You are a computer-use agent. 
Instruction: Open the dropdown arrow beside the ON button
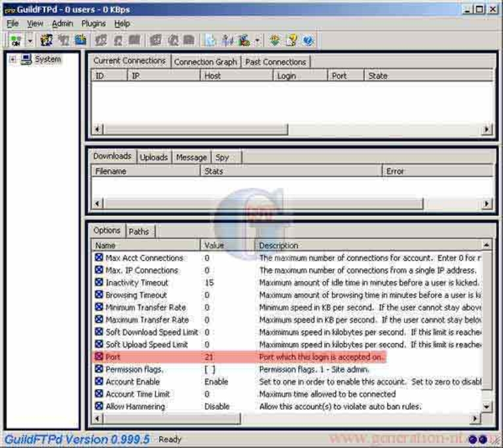pos(30,41)
